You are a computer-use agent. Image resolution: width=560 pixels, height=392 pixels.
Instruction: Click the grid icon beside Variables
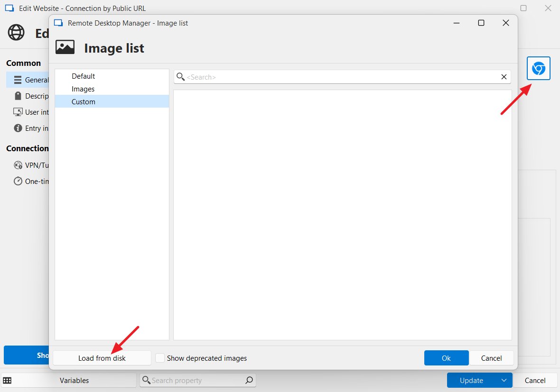[7, 380]
